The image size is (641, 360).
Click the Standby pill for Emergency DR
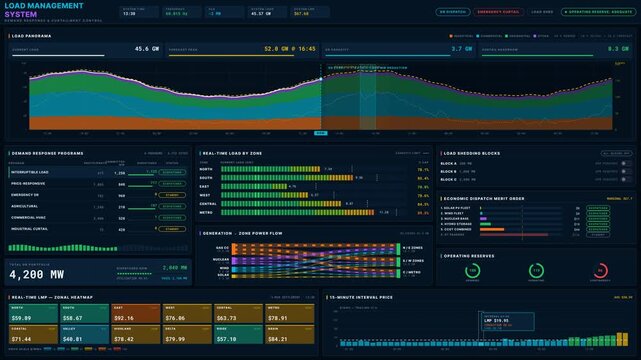click(172, 195)
